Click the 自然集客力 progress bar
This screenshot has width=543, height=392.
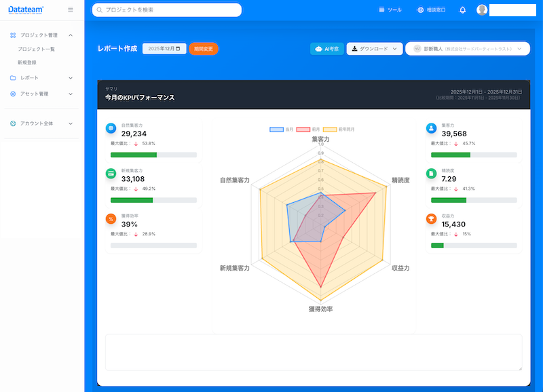(x=154, y=155)
